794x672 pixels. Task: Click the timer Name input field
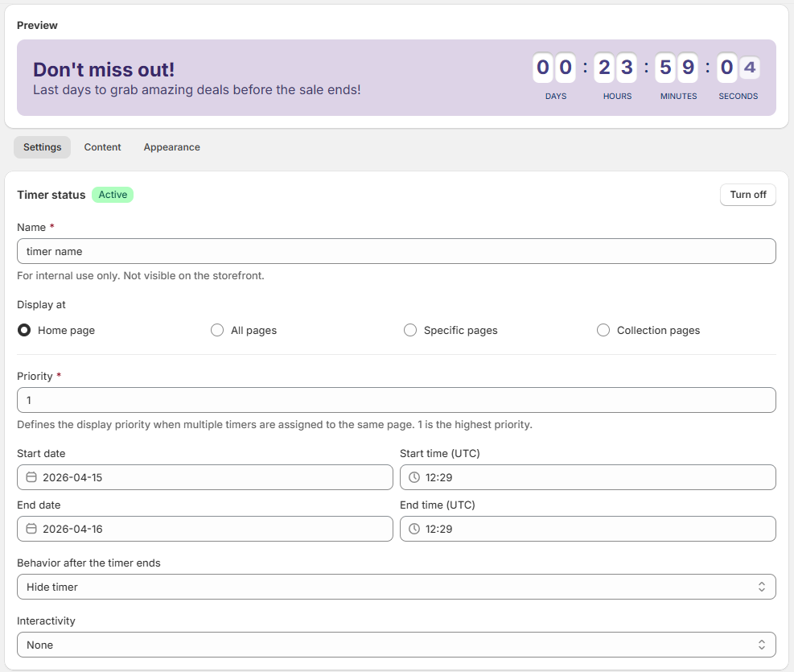click(396, 251)
